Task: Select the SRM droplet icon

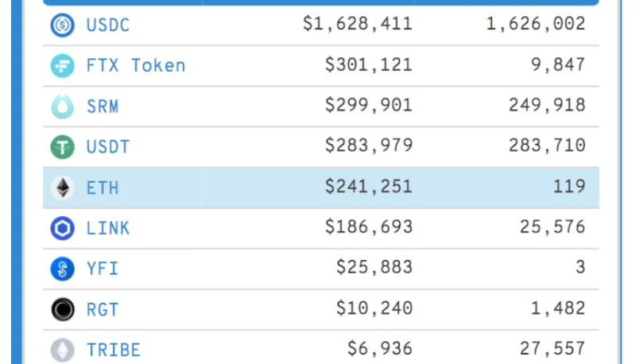Action: pyautogui.click(x=63, y=106)
